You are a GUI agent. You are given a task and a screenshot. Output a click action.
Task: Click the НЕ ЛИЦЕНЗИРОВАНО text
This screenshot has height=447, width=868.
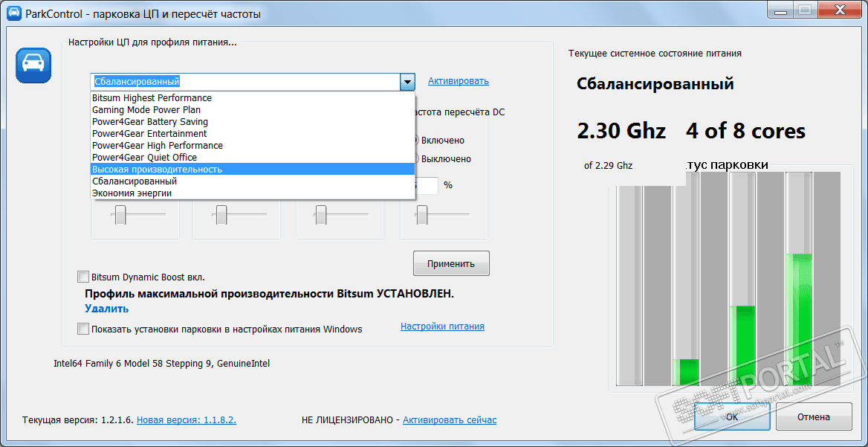coord(347,420)
